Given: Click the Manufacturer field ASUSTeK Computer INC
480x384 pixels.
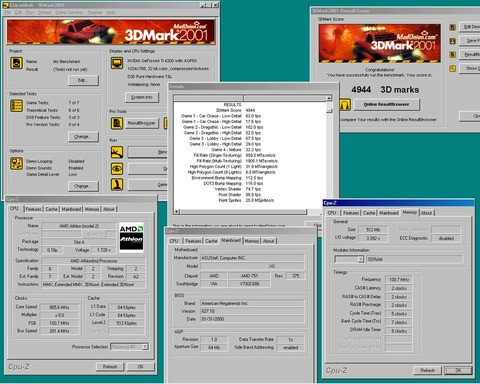Looking at the screenshot, I should point(252,258).
